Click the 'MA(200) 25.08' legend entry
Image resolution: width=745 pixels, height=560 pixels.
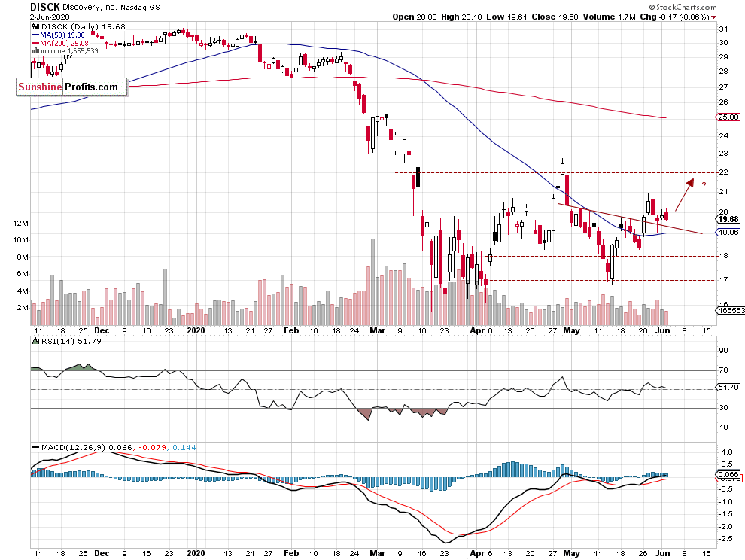click(64, 43)
